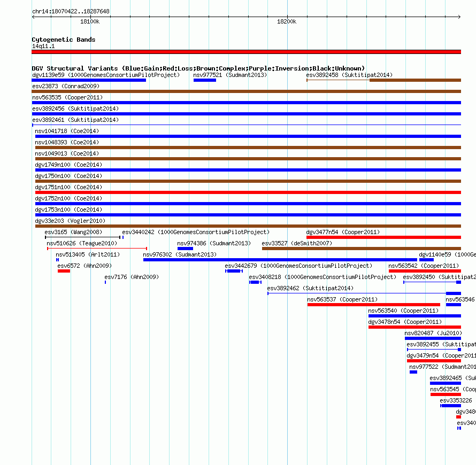
Task: Click the 14q11.1 cytogenetic band label
Action: pos(43,46)
